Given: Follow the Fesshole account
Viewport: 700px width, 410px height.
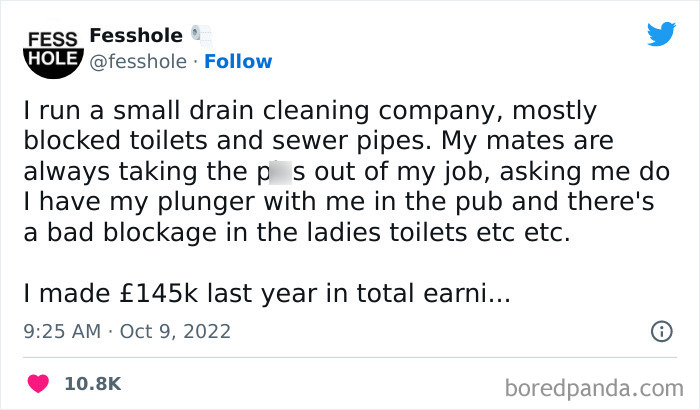Looking at the screenshot, I should click(238, 62).
